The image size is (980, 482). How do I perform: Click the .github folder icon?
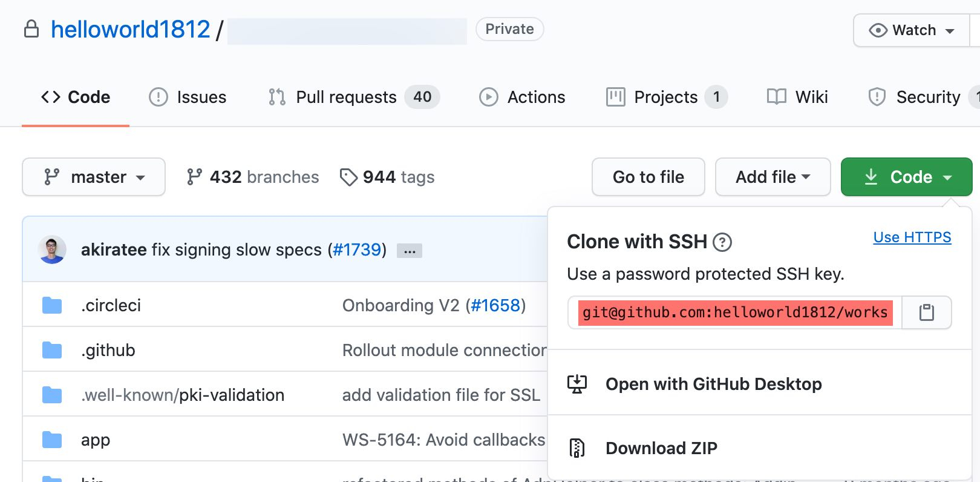[x=52, y=350]
